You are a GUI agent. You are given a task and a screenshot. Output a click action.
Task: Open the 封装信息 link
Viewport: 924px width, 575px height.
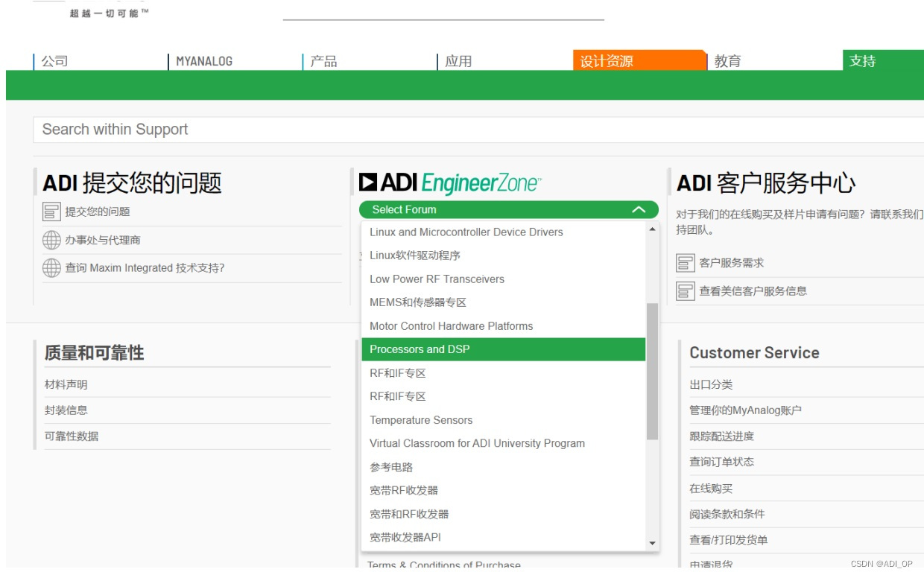coord(66,410)
